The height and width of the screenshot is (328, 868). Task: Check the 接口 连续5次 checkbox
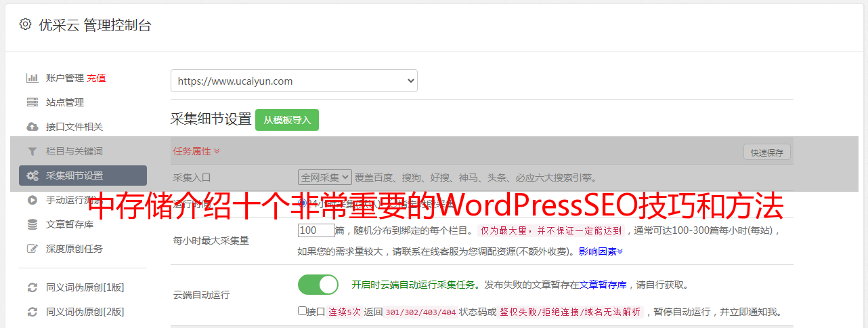pyautogui.click(x=302, y=311)
